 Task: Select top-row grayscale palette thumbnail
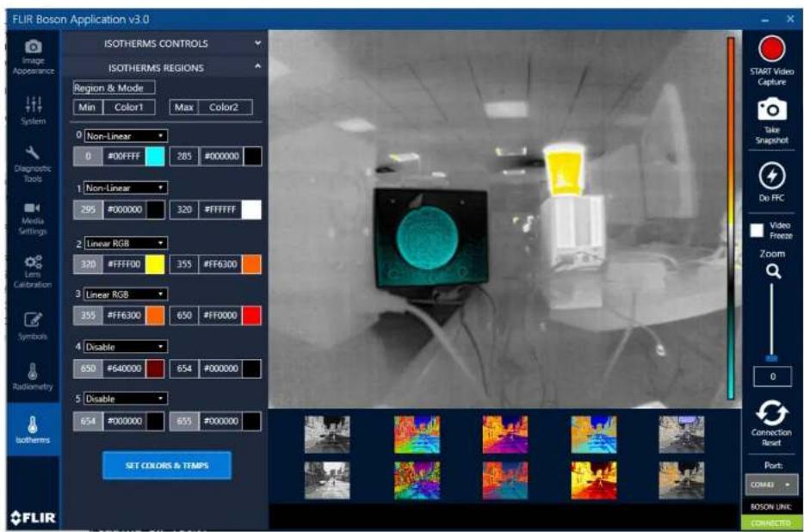point(327,434)
